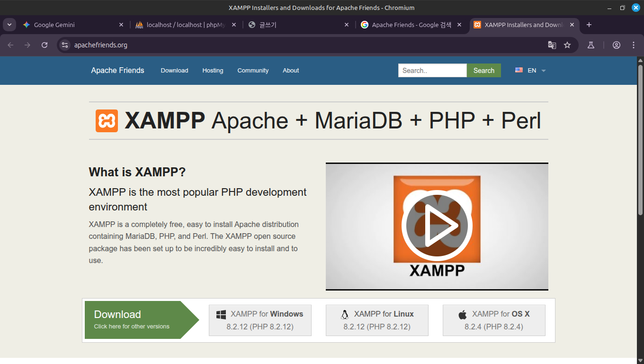Close the Google Gemini tab
The image size is (644, 364).
[x=121, y=25]
